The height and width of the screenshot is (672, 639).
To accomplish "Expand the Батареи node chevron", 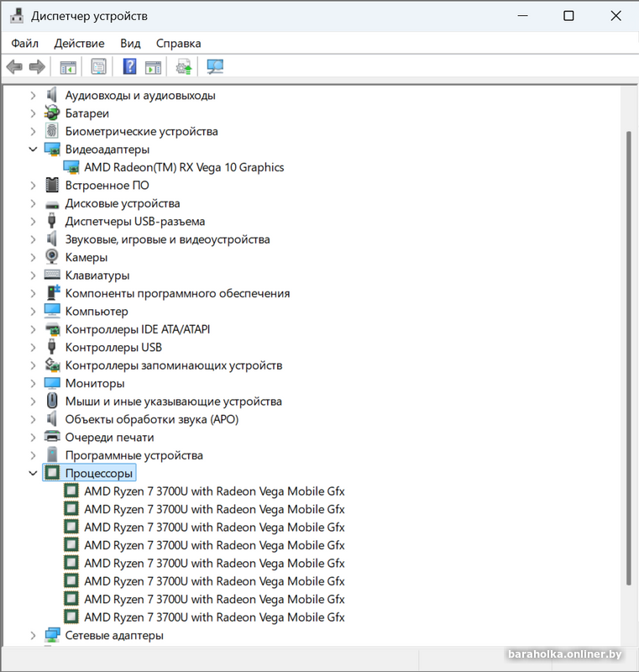I will click(x=33, y=113).
